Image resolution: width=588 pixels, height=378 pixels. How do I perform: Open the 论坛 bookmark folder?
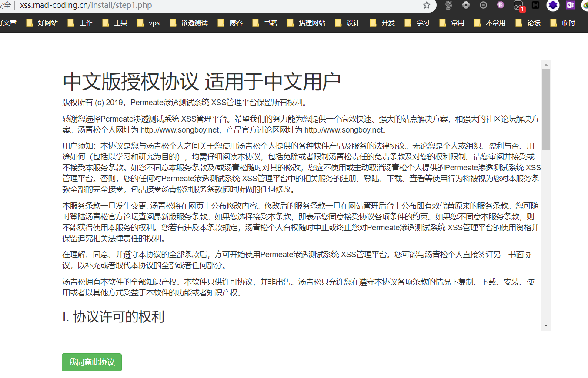click(528, 23)
